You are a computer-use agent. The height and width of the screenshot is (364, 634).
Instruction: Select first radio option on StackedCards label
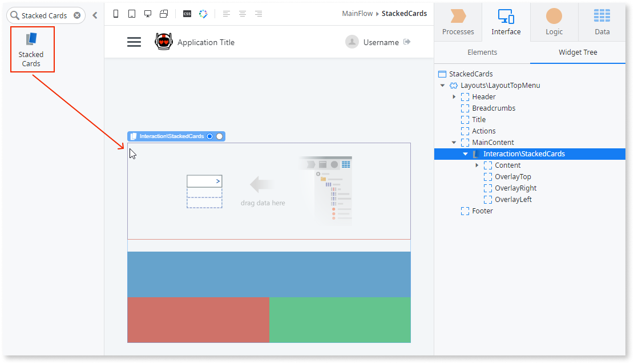tap(210, 136)
